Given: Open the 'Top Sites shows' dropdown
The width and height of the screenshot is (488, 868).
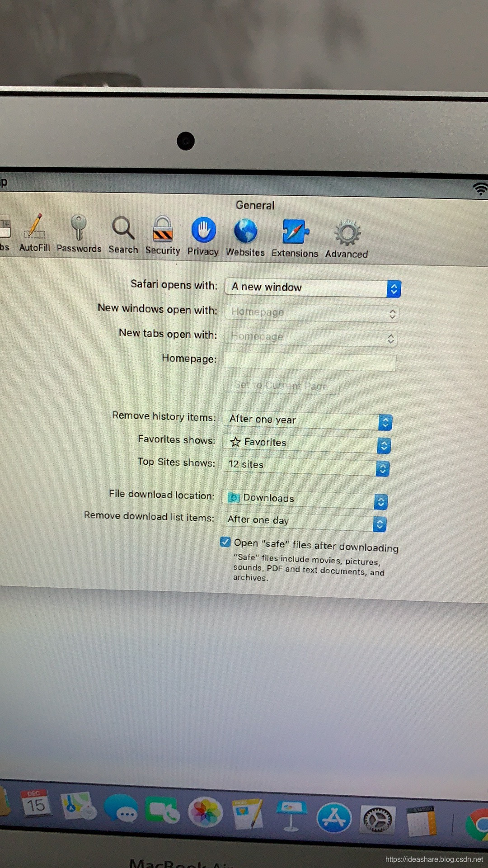Looking at the screenshot, I should 305,466.
